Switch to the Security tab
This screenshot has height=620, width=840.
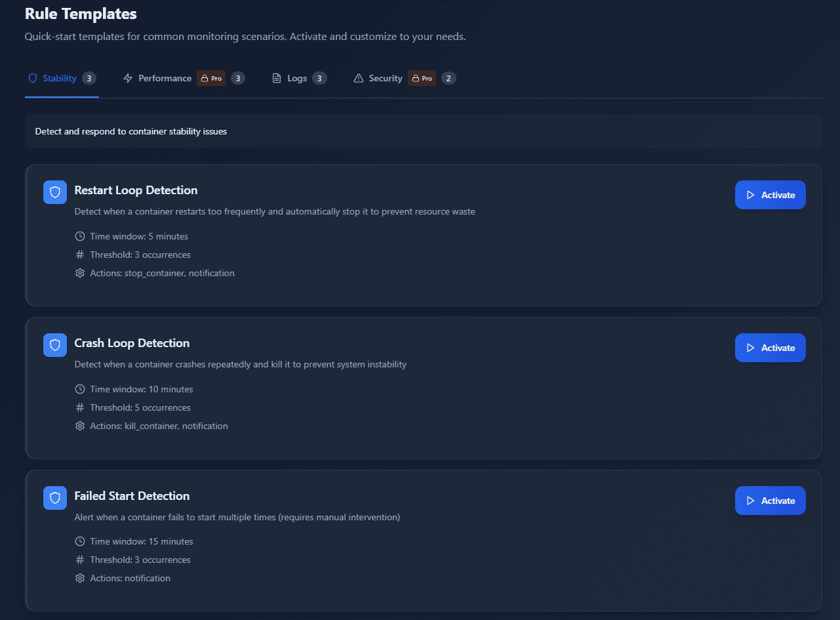coord(386,78)
